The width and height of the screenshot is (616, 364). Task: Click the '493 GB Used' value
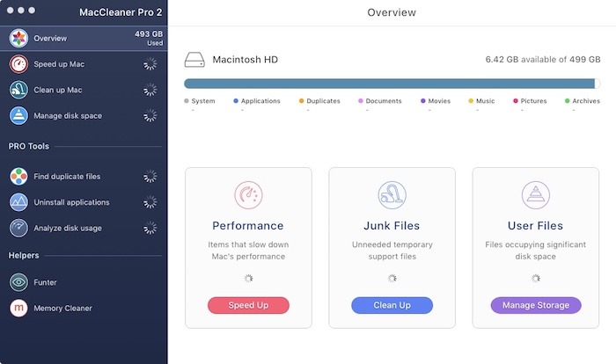coord(149,38)
